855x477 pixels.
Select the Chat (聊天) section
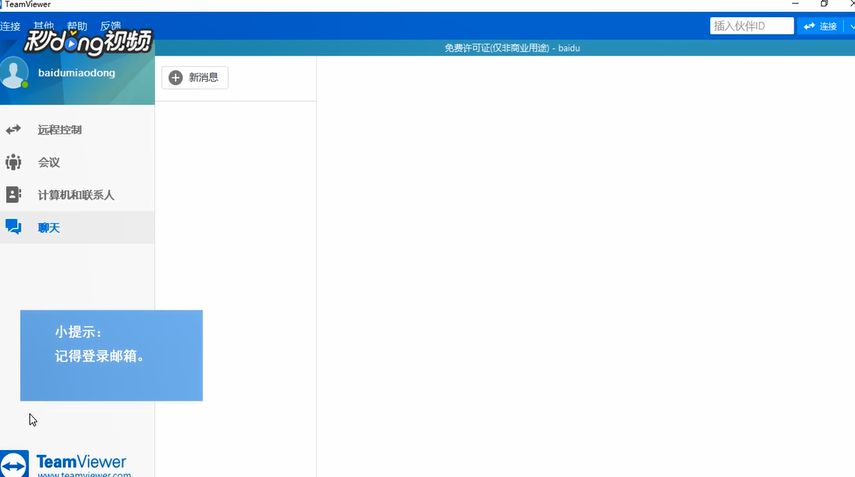click(77, 227)
